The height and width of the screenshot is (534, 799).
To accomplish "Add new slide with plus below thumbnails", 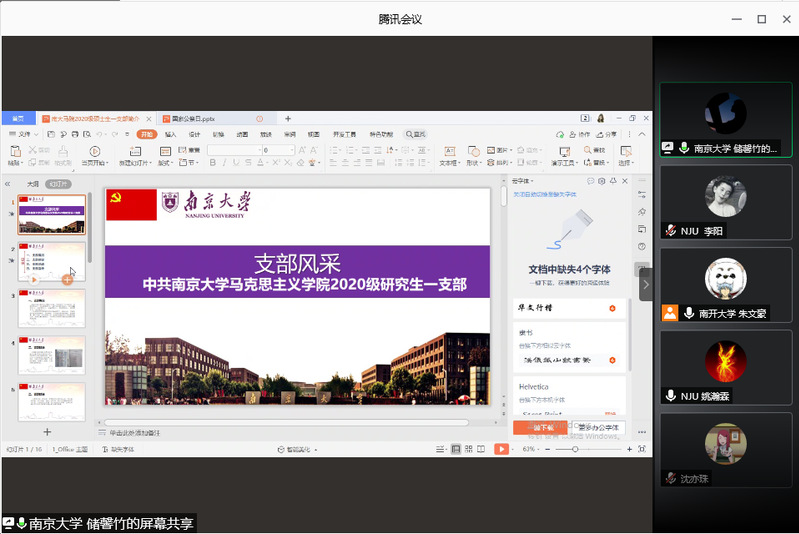I will tap(47, 431).
